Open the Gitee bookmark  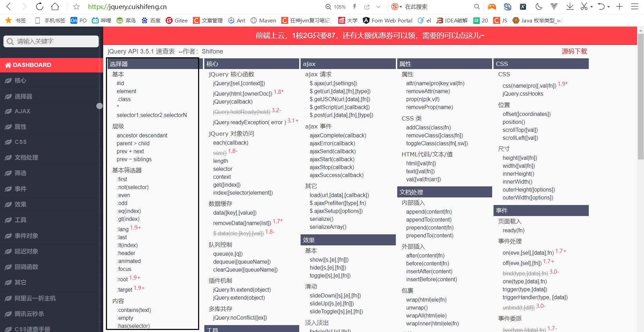[x=177, y=20]
